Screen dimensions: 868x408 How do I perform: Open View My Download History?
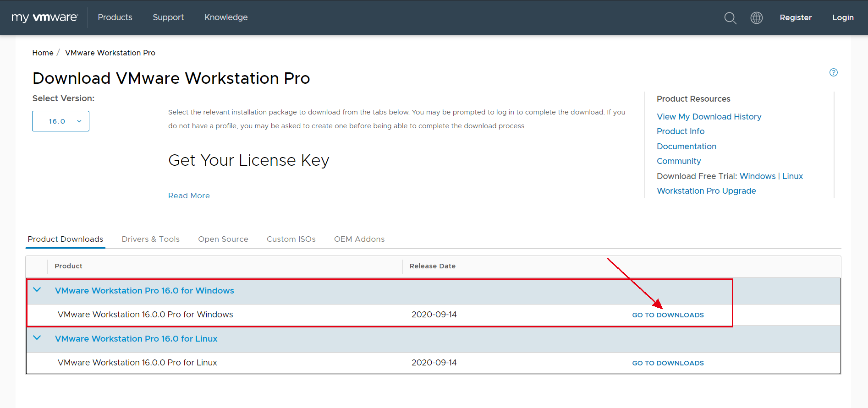point(709,117)
